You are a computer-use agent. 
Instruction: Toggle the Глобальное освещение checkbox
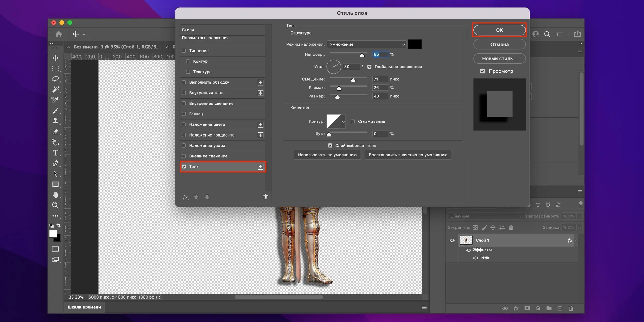[369, 67]
